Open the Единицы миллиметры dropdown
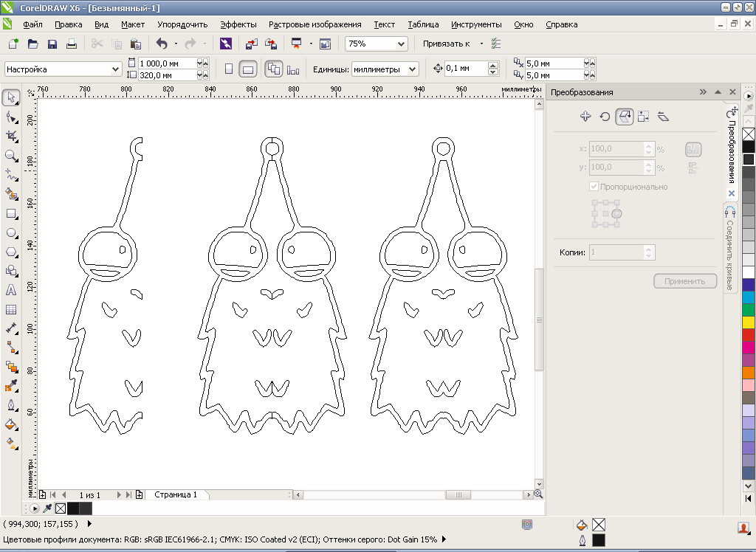This screenshot has width=756, height=552. pyautogui.click(x=412, y=69)
